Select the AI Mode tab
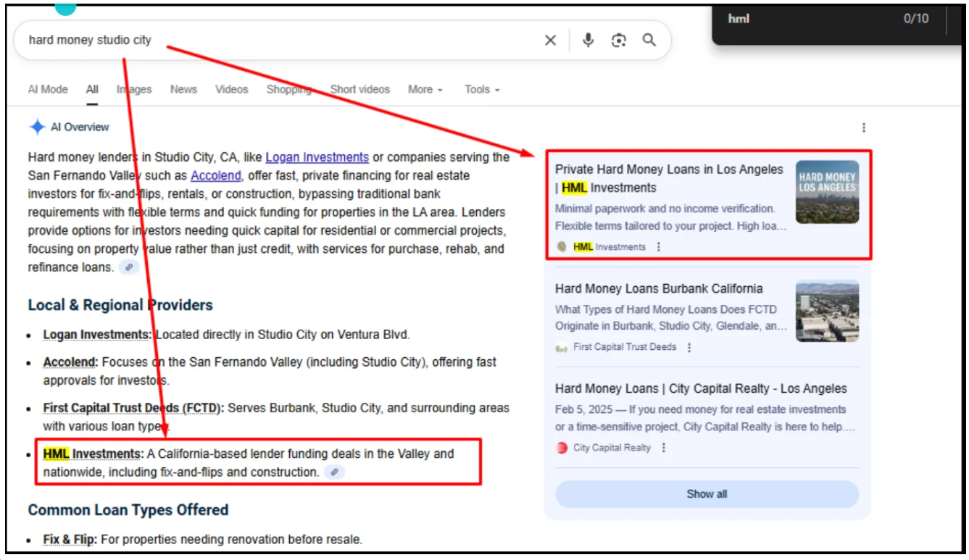969x560 pixels. tap(47, 89)
